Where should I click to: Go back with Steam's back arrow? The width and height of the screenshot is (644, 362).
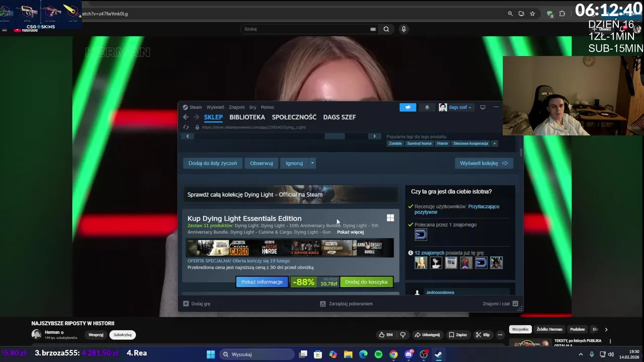tap(186, 117)
